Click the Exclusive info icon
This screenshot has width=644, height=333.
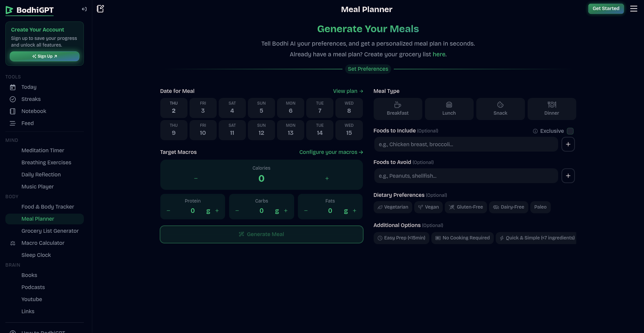tap(535, 131)
